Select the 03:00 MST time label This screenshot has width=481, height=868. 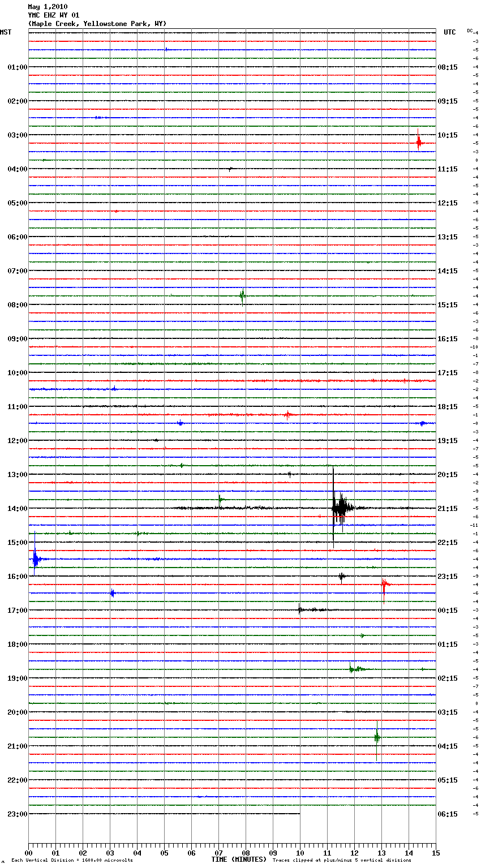(17, 135)
